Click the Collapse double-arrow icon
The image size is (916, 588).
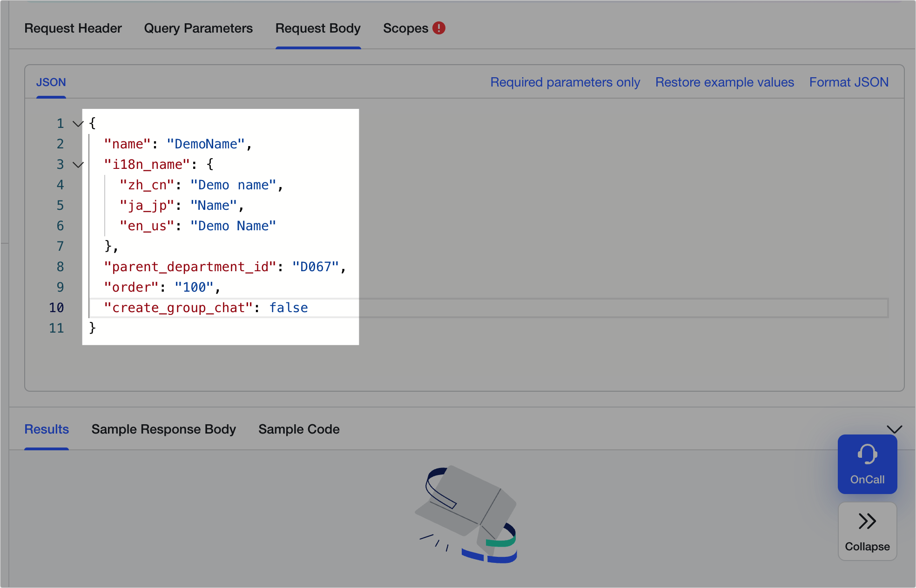coord(867,521)
